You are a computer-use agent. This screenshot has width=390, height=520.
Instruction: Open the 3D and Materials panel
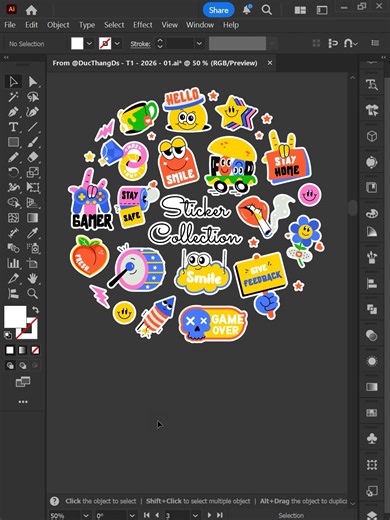[x=372, y=136]
